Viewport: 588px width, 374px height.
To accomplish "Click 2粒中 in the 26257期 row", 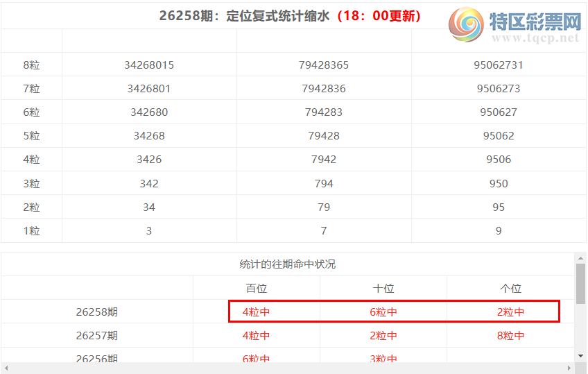I will coord(383,335).
